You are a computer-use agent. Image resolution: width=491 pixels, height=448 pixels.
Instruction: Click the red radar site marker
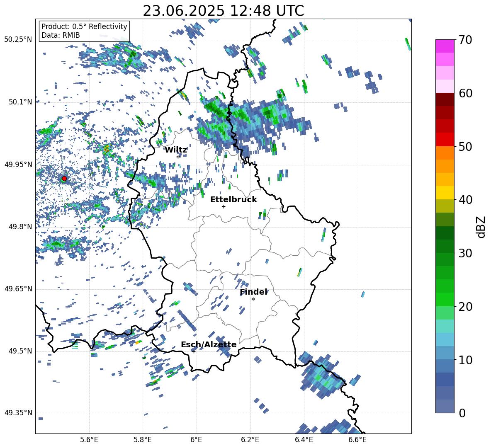(64, 179)
